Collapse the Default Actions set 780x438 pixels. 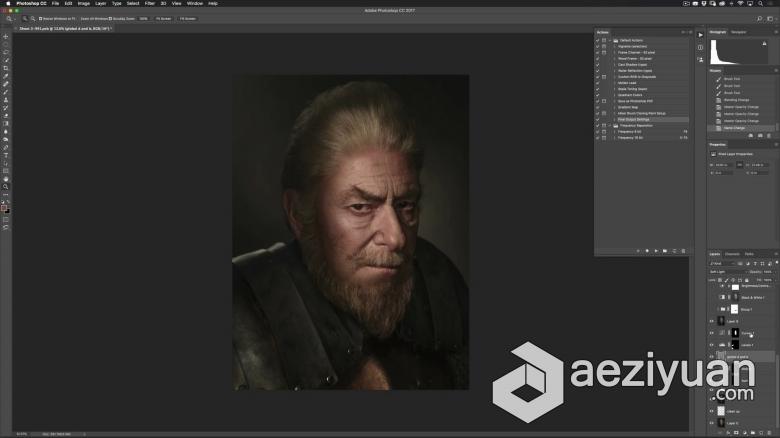point(610,40)
